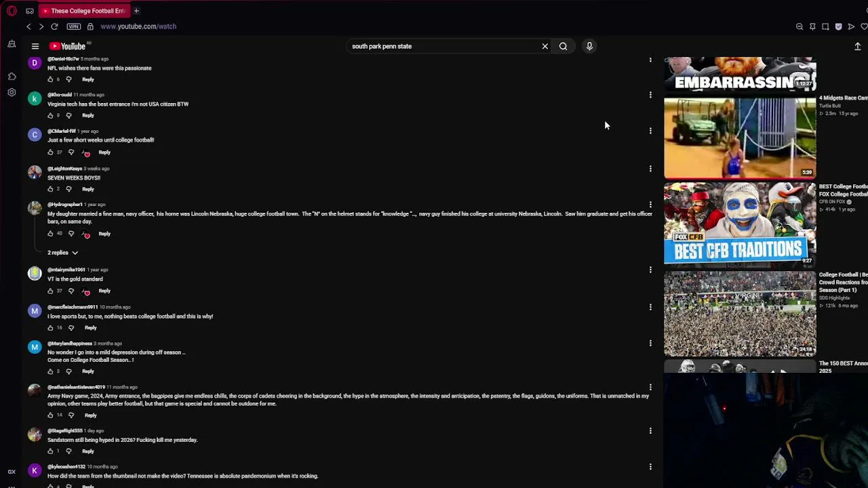Open options menu for 'My daughter married a fine man' comment
868x488 pixels.
tap(650, 205)
